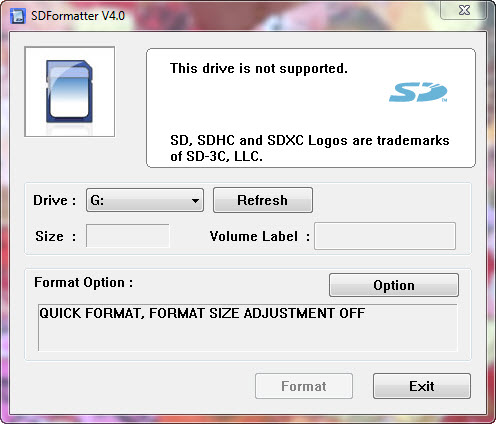Open the Drive dropdown showing G:
The width and height of the screenshot is (496, 424).
pos(145,200)
